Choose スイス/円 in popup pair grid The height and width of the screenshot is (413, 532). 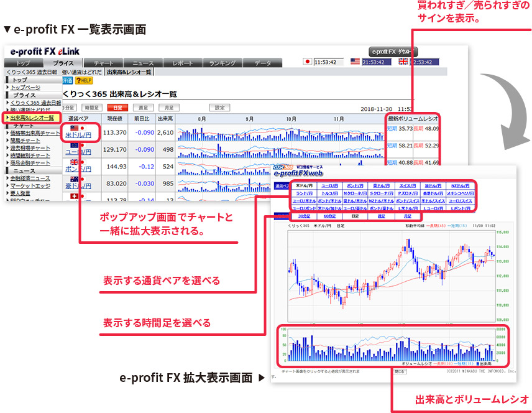pos(408,186)
